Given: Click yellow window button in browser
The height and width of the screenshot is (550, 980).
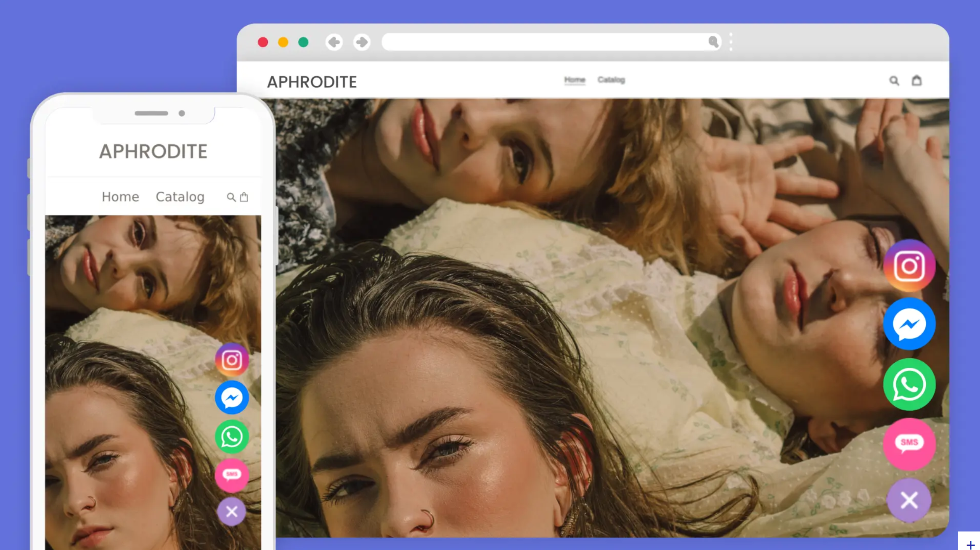Looking at the screenshot, I should (x=283, y=42).
